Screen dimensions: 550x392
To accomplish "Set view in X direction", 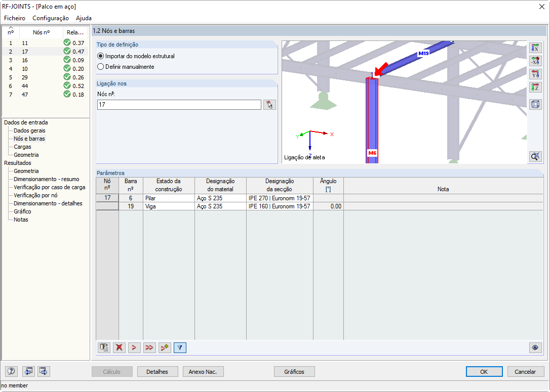I will click(535, 48).
